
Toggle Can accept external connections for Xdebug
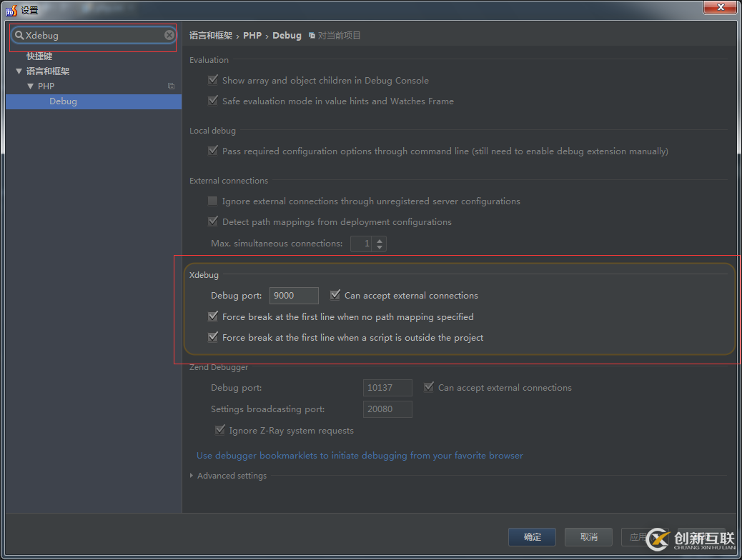tap(335, 294)
